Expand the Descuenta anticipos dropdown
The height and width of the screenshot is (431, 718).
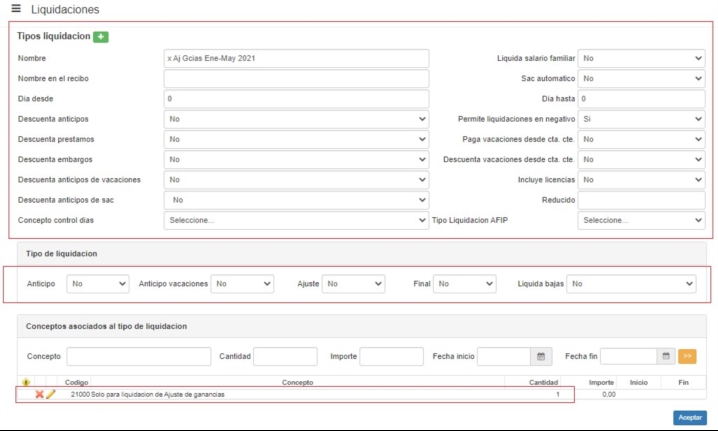pyautogui.click(x=297, y=119)
